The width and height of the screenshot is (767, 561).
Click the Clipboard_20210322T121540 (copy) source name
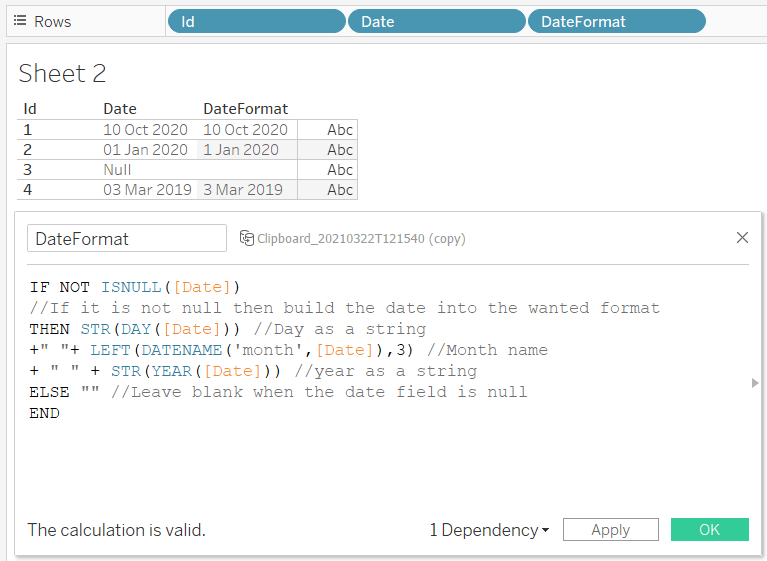pyautogui.click(x=361, y=238)
